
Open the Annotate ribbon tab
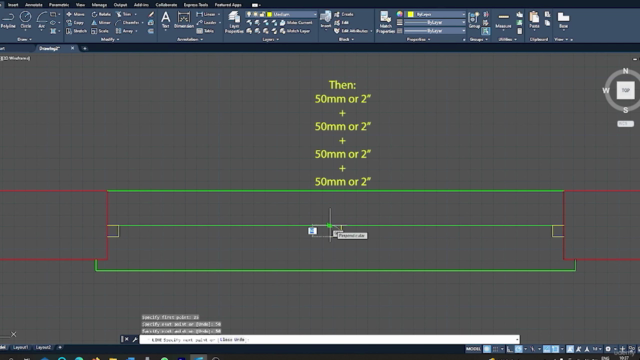click(x=33, y=5)
